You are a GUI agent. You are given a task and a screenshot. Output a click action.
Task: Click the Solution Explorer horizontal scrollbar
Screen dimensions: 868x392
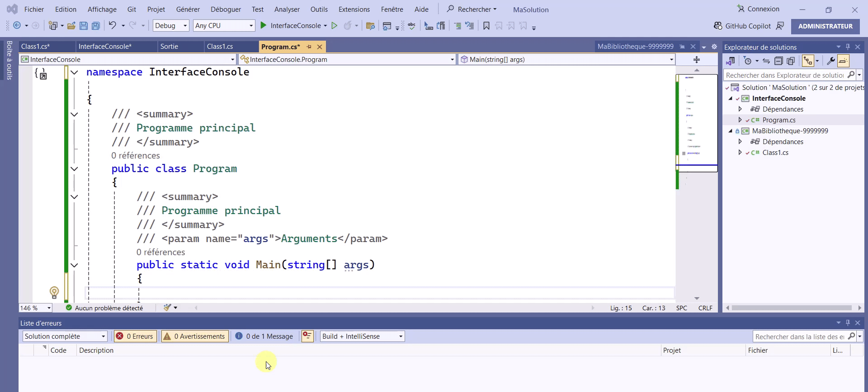(791, 308)
